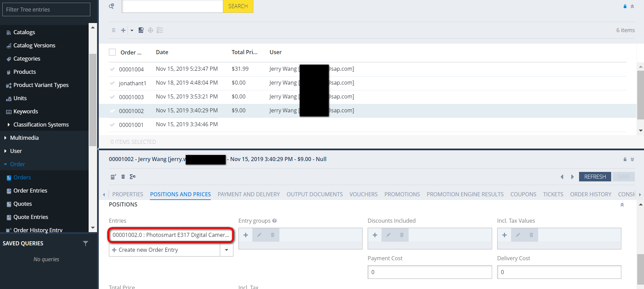Delete selected orders with list trash icon
This screenshot has height=289, width=644.
114,30
